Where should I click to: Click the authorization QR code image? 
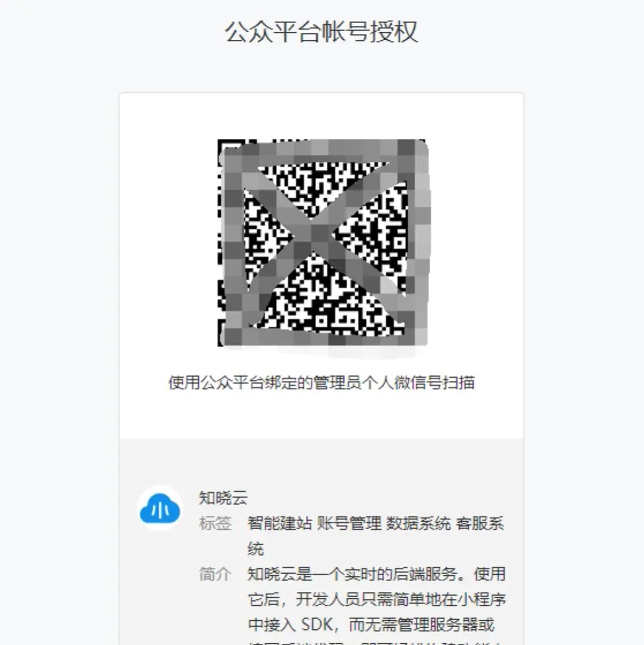[x=323, y=244]
